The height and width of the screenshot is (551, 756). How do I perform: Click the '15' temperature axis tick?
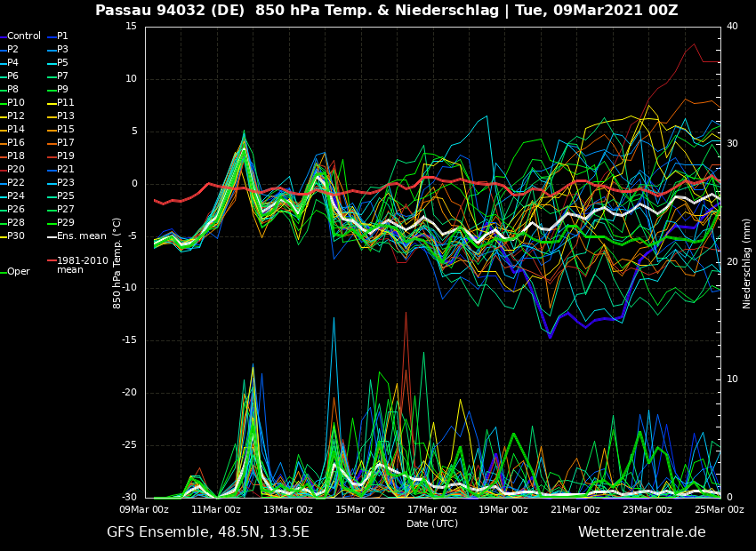[x=131, y=27]
